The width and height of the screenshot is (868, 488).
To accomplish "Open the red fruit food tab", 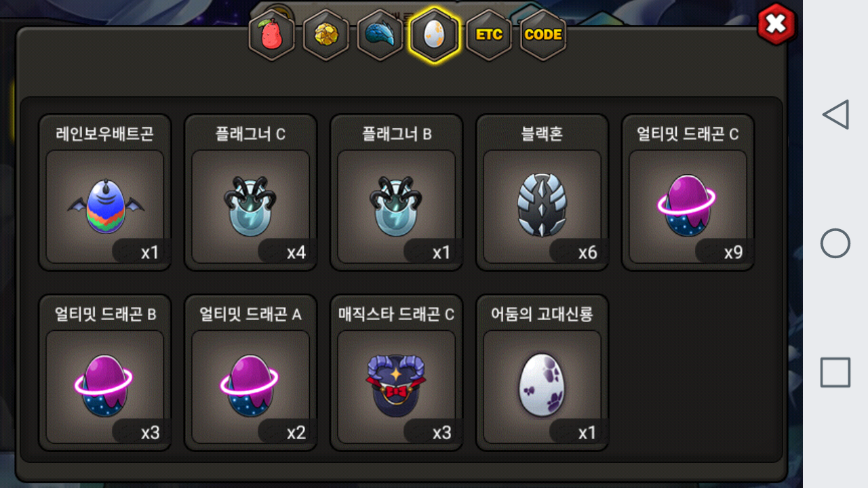I will click(x=271, y=35).
